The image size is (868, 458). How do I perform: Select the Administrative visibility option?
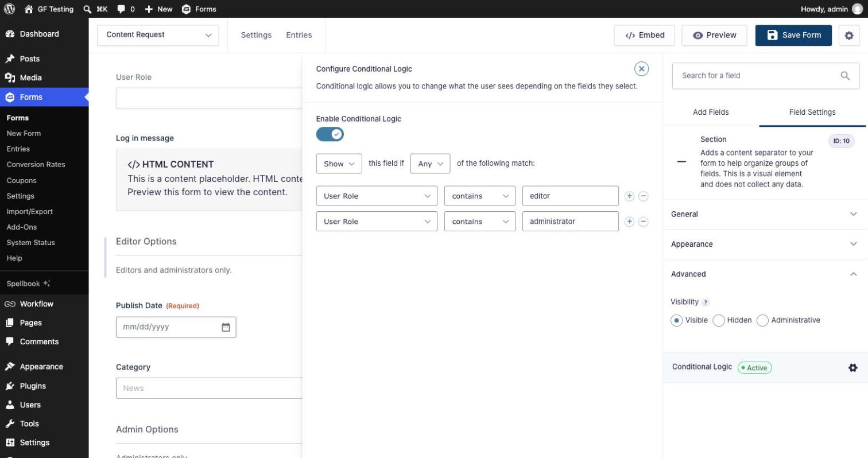point(762,320)
